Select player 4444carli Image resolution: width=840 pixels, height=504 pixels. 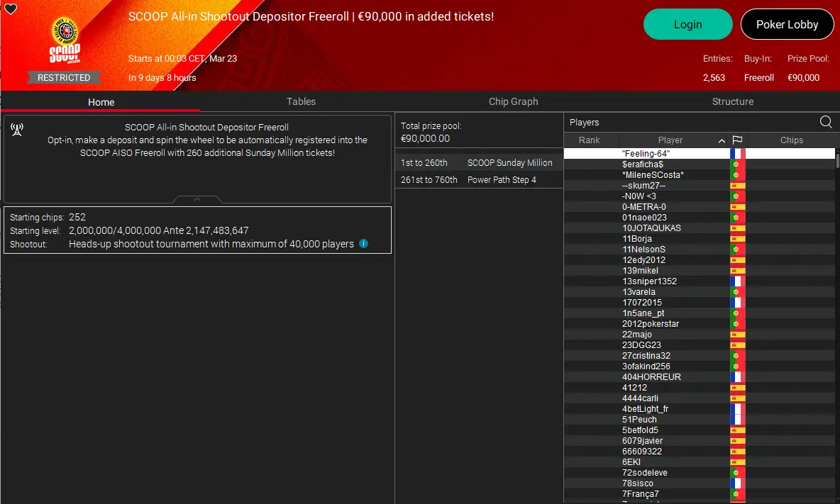(699, 398)
